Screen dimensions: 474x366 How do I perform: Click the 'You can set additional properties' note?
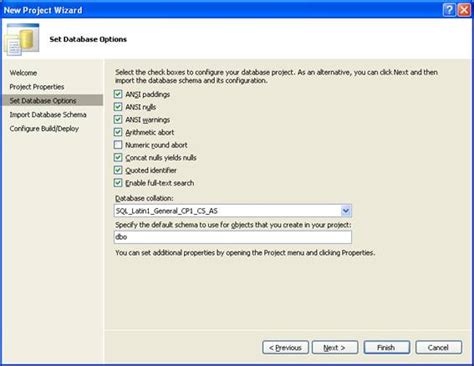click(x=245, y=253)
